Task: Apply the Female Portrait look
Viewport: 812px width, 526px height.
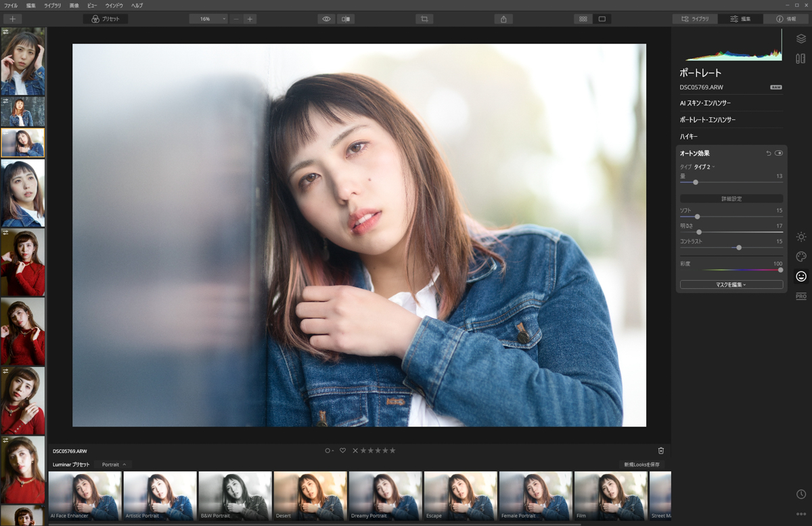Action: [x=535, y=496]
